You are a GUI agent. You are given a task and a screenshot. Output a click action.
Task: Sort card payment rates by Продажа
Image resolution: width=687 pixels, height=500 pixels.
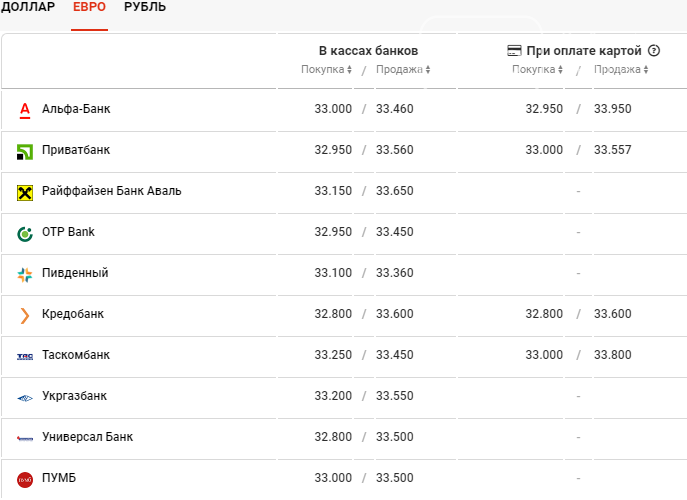621,69
